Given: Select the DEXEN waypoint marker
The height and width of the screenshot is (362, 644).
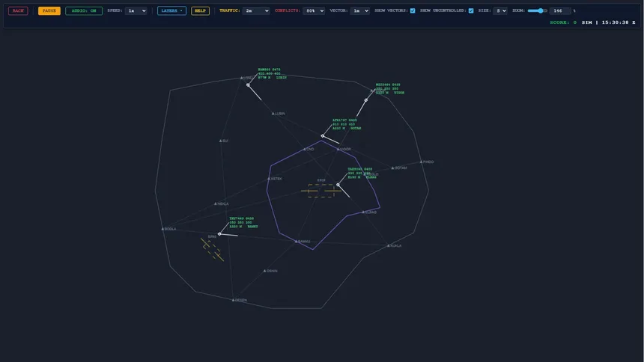Looking at the screenshot, I should tap(233, 300).
